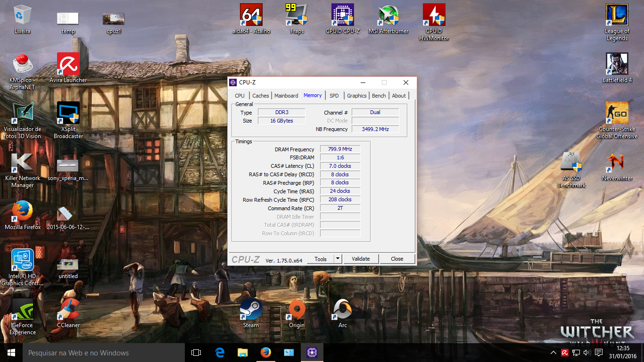
Task: Open CPUID HWMonitor shortcut
Action: pos(434,23)
